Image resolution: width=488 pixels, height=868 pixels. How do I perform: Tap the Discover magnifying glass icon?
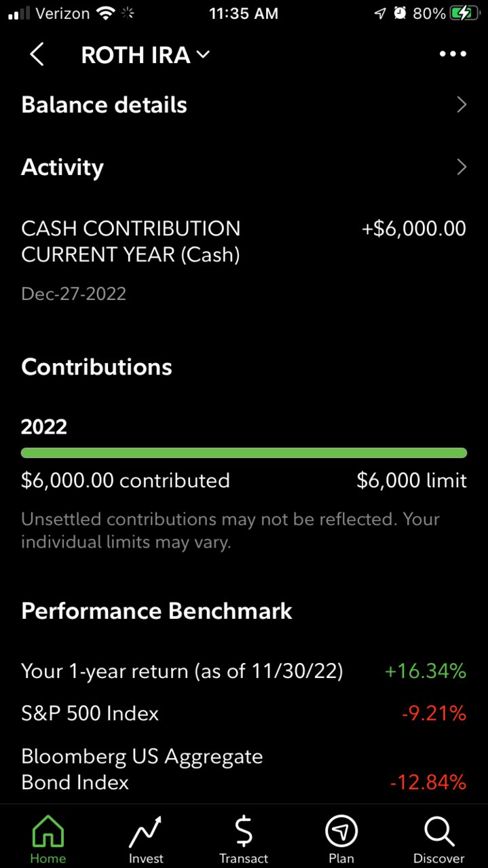pyautogui.click(x=439, y=831)
